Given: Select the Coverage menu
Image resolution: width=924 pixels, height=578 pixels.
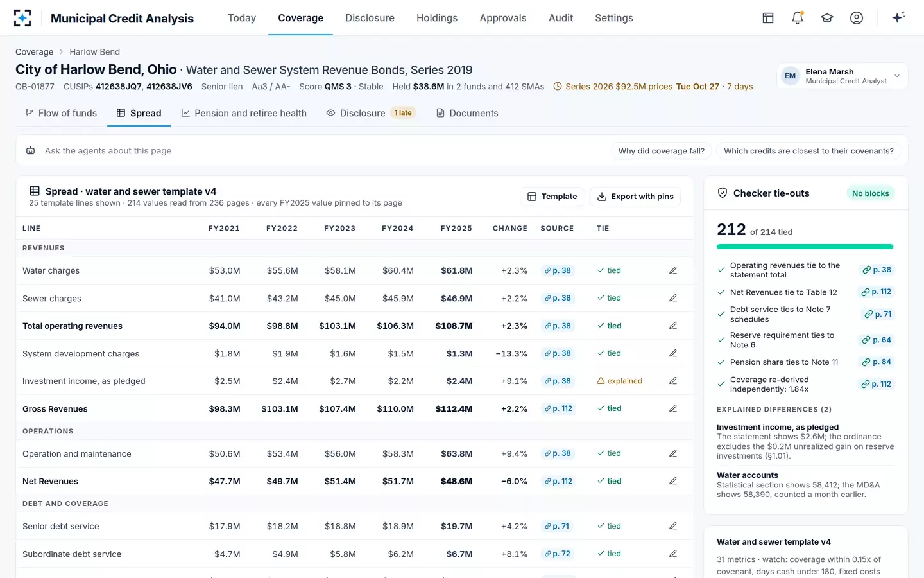Looking at the screenshot, I should (x=300, y=18).
